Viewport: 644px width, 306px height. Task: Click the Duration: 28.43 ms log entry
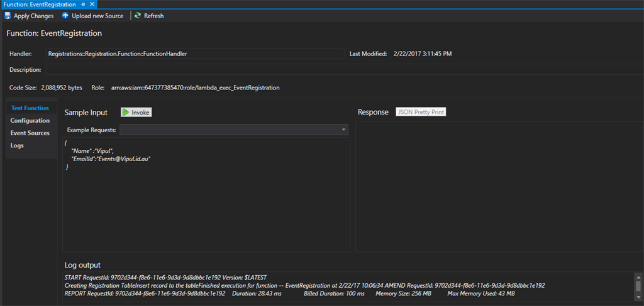tap(257, 293)
